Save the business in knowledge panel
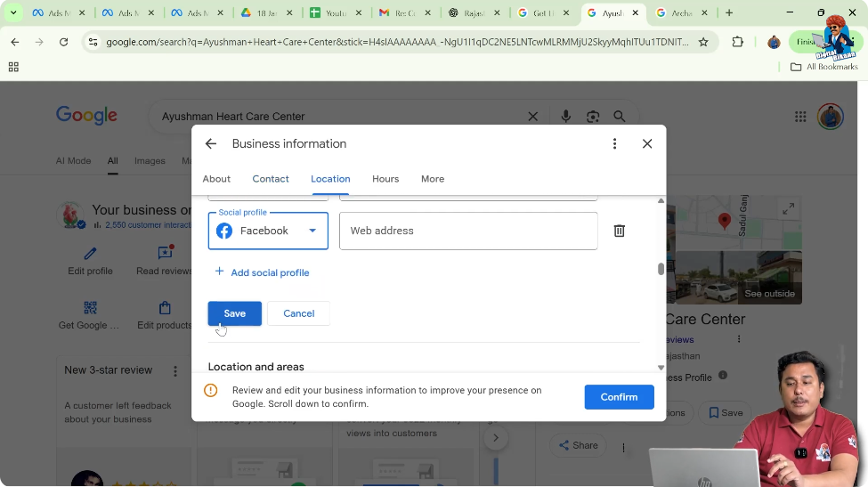The image size is (868, 487). [x=726, y=413]
